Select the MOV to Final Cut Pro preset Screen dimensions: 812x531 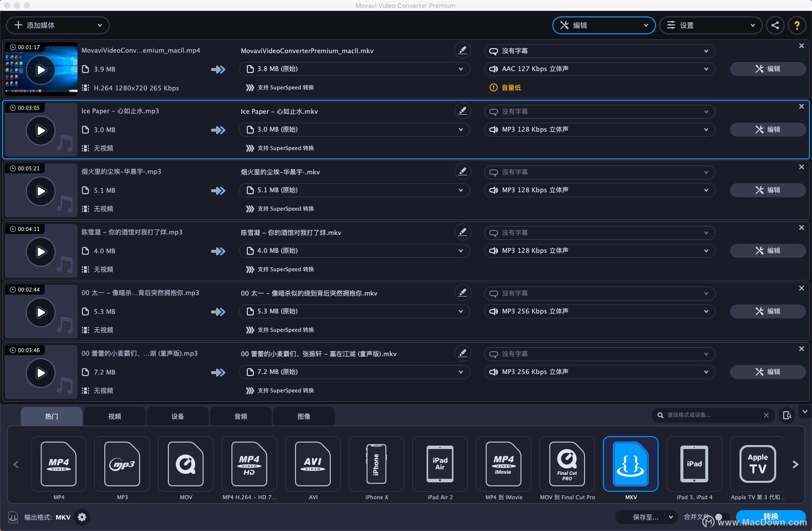pos(567,464)
